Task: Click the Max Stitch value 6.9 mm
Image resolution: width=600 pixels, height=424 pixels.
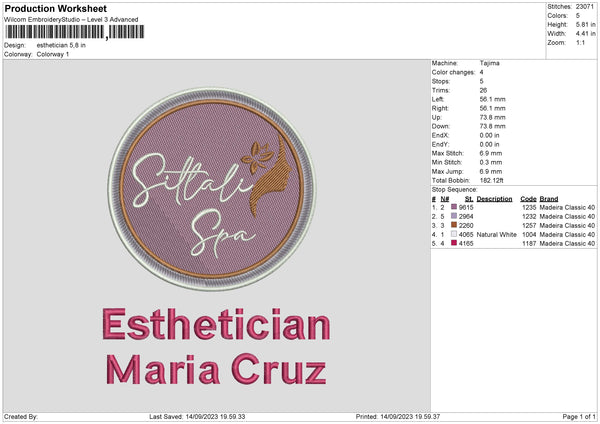Action: coord(491,153)
